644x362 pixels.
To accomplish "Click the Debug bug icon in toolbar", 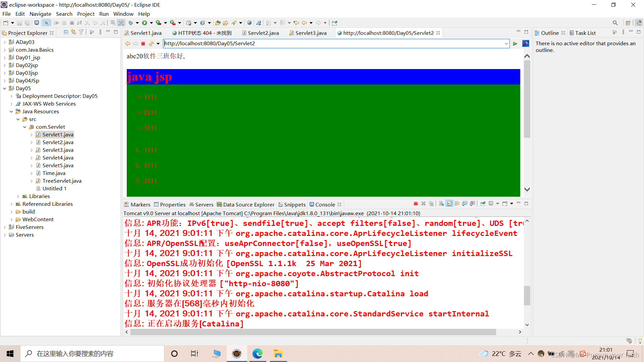I will (131, 23).
